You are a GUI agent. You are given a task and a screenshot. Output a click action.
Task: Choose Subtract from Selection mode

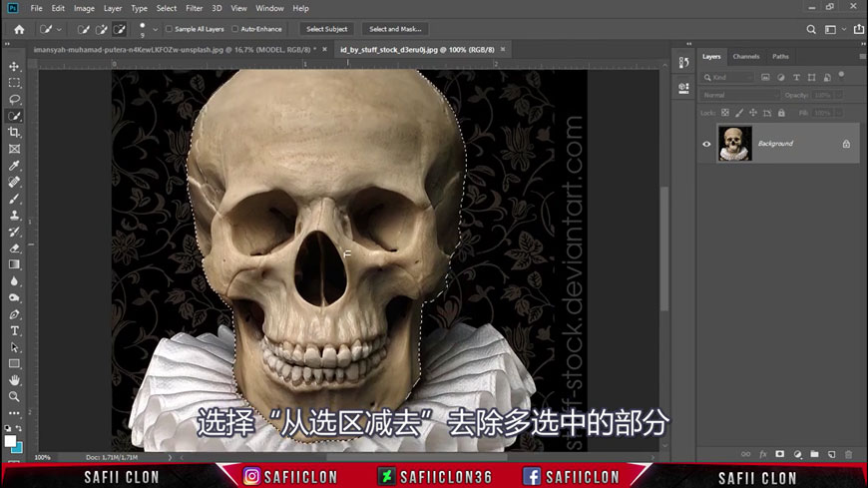120,29
